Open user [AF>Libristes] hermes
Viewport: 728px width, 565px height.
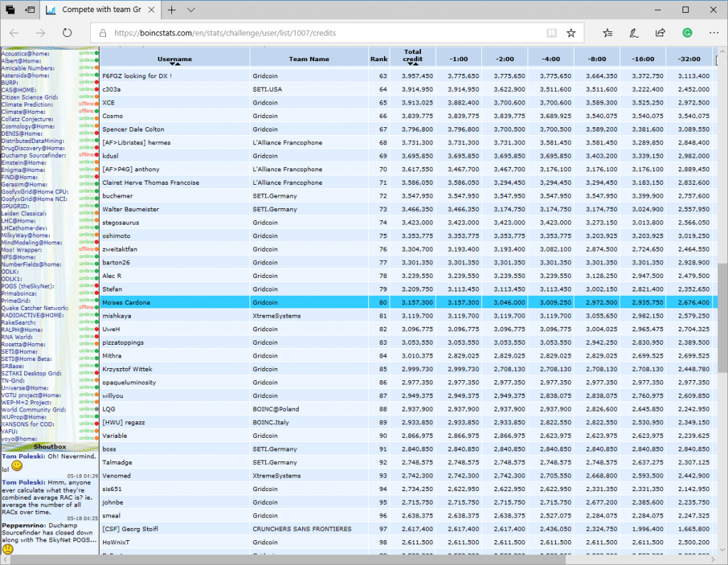[x=136, y=143]
